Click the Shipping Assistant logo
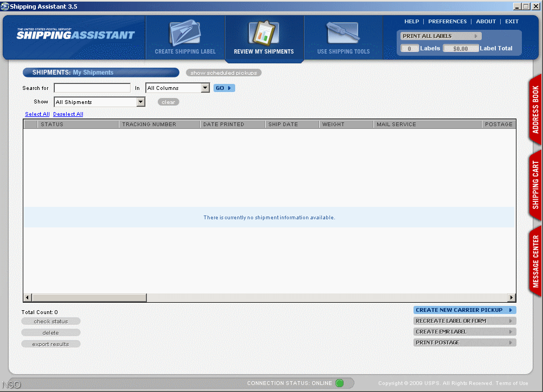 point(75,35)
